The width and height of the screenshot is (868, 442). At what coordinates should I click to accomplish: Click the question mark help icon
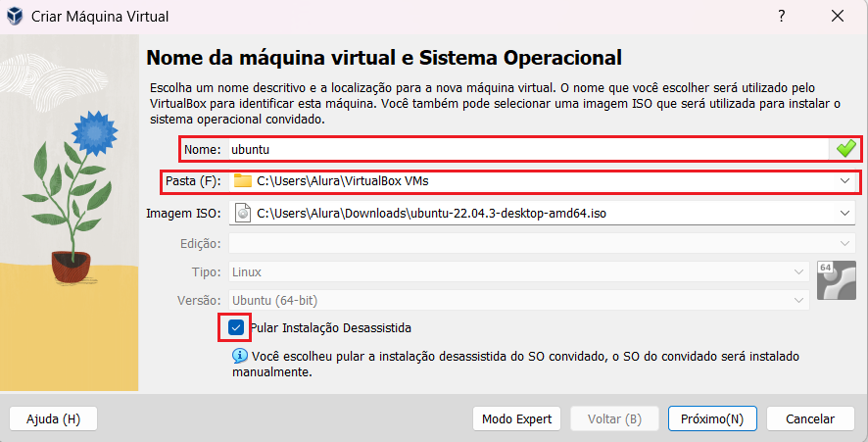pyautogui.click(x=781, y=16)
